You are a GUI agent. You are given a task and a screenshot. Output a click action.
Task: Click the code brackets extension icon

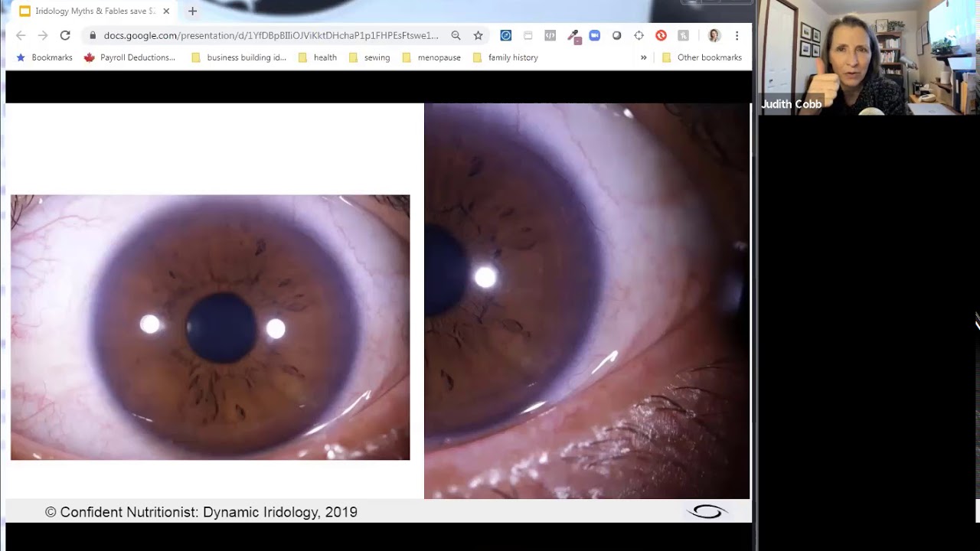pos(550,35)
